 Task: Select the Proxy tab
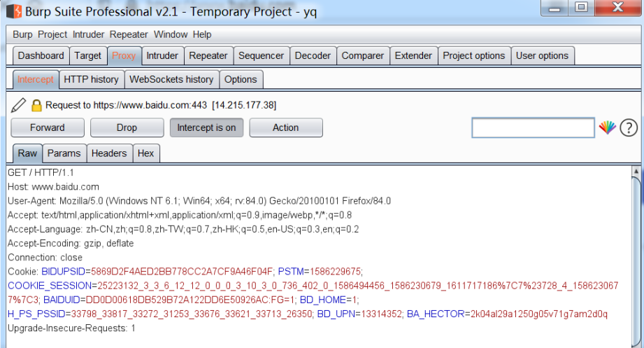tap(124, 55)
